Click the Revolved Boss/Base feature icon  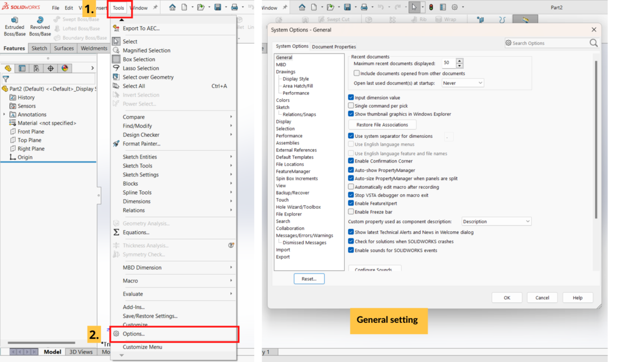pos(40,20)
